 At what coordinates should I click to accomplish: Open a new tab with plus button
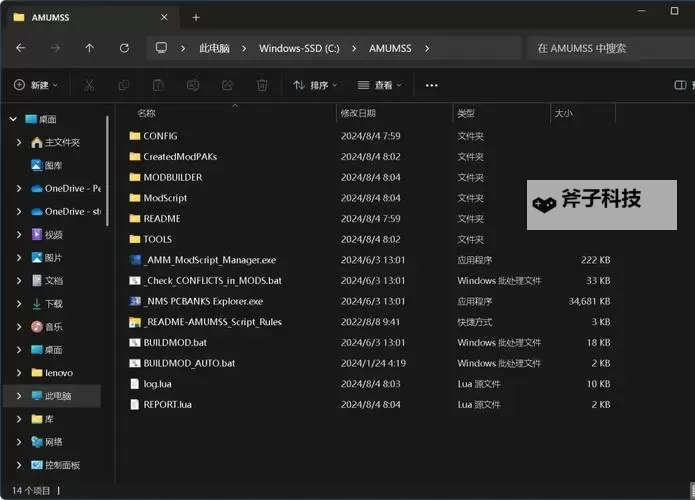(x=196, y=18)
